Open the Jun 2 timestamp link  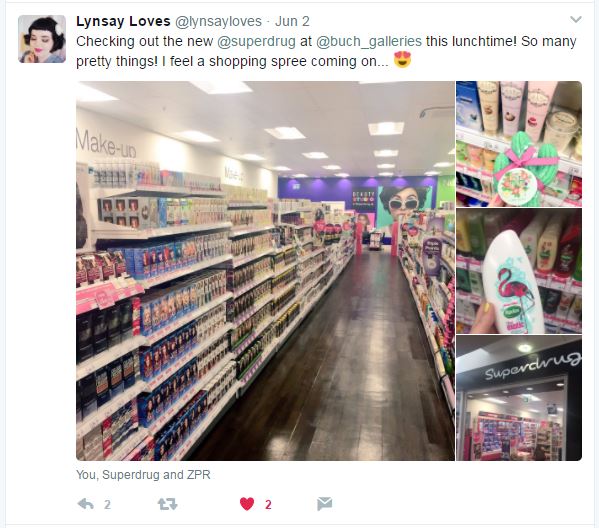(x=292, y=21)
